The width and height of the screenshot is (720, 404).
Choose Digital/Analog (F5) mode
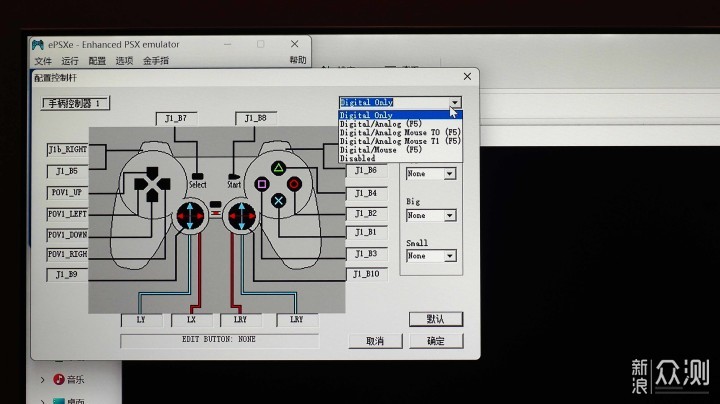(400, 123)
